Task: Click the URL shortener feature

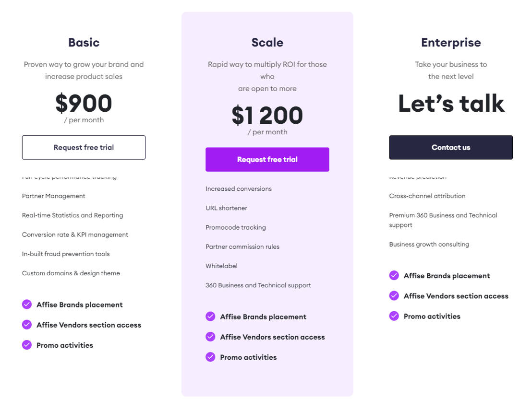Action: pyautogui.click(x=227, y=208)
